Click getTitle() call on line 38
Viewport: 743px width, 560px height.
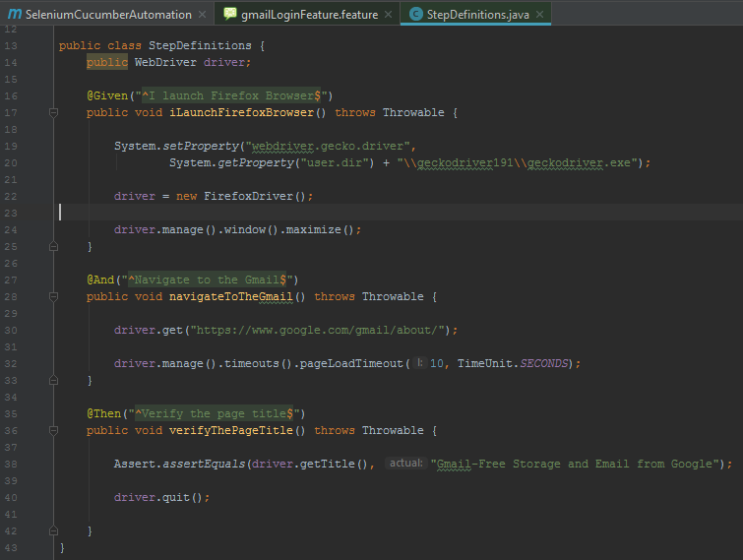(334, 464)
